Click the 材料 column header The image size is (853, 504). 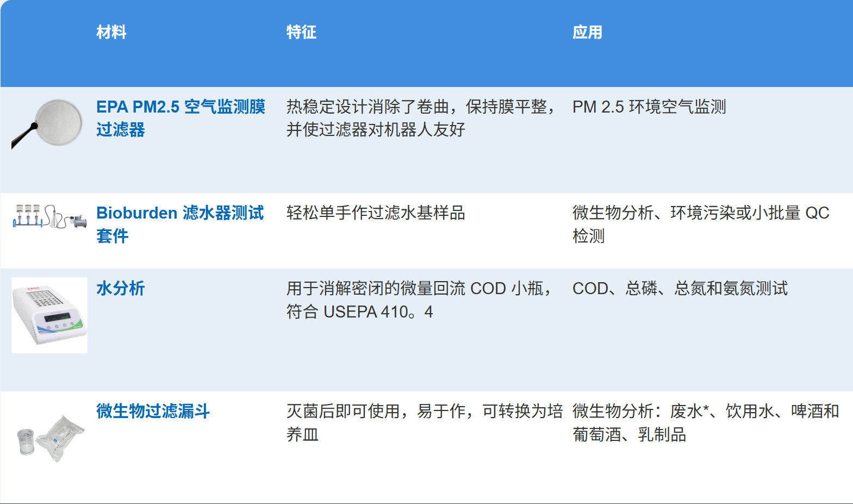(111, 32)
